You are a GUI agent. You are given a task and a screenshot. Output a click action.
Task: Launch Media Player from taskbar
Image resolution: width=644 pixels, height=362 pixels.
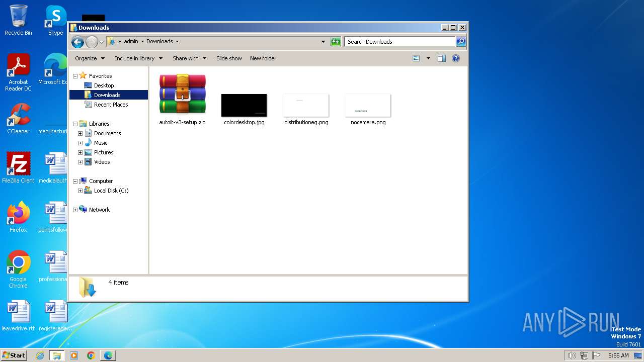pyautogui.click(x=74, y=355)
